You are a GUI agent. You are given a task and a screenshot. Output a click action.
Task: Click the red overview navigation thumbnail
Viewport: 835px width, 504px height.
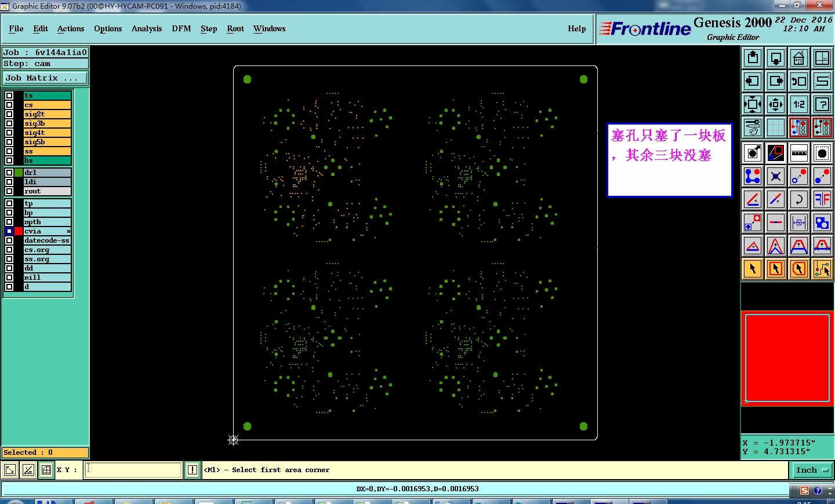[787, 357]
